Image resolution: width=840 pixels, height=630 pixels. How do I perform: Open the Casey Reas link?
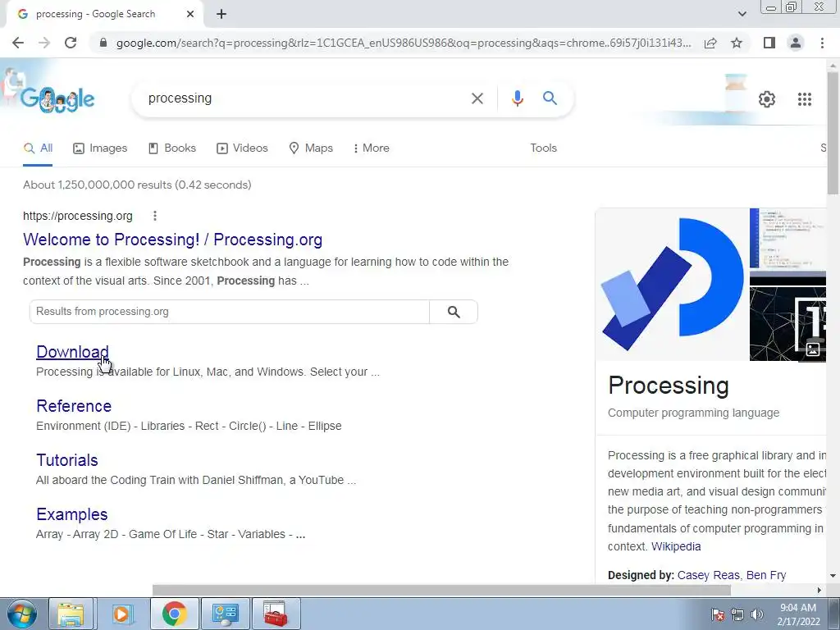click(x=708, y=575)
